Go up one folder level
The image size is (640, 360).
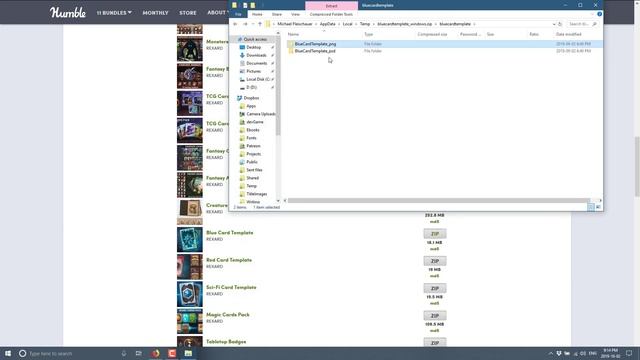click(x=260, y=24)
